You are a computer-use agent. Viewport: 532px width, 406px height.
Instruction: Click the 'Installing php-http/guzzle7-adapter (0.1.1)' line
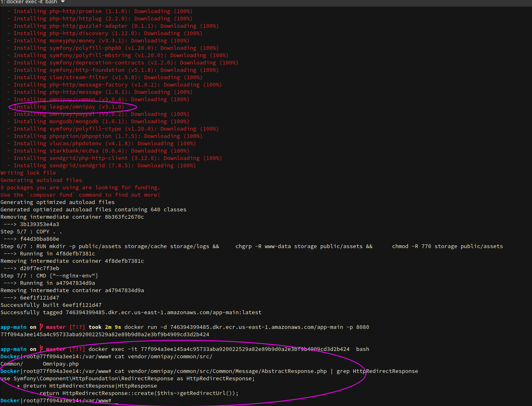tap(113, 26)
